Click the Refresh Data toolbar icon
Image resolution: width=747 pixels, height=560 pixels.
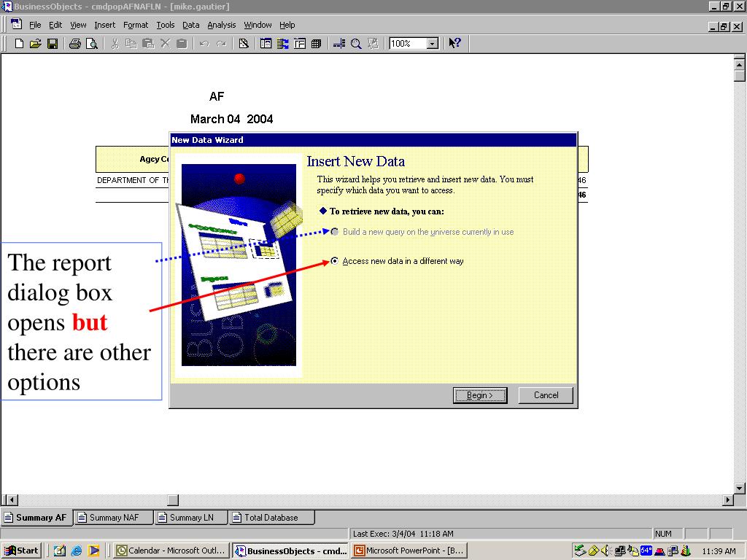373,44
